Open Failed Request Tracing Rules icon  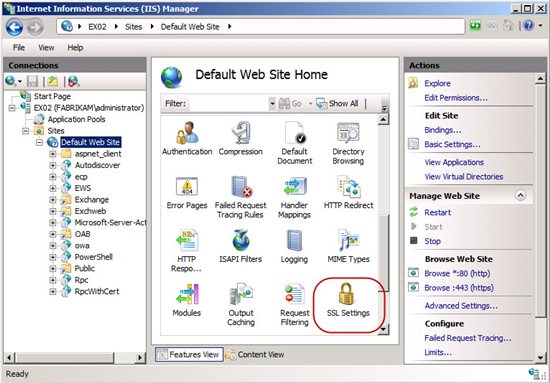241,196
